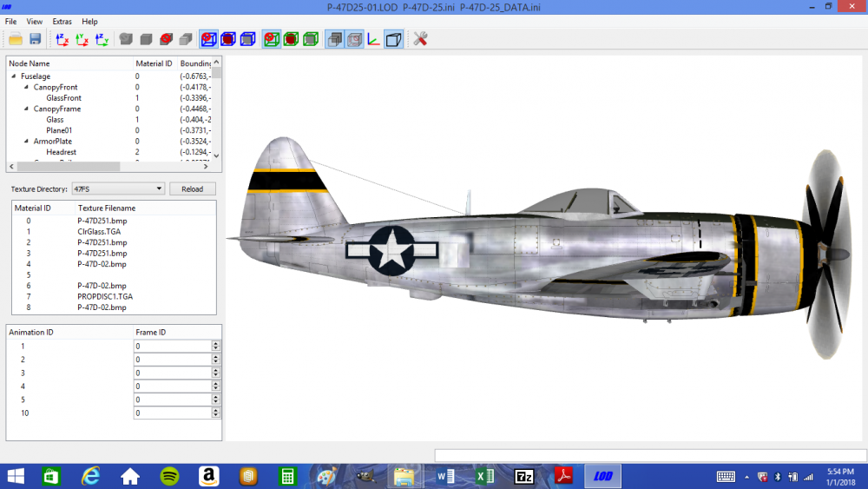
Task: Open settings with the wrench and screwdriver icon
Action: tap(420, 39)
